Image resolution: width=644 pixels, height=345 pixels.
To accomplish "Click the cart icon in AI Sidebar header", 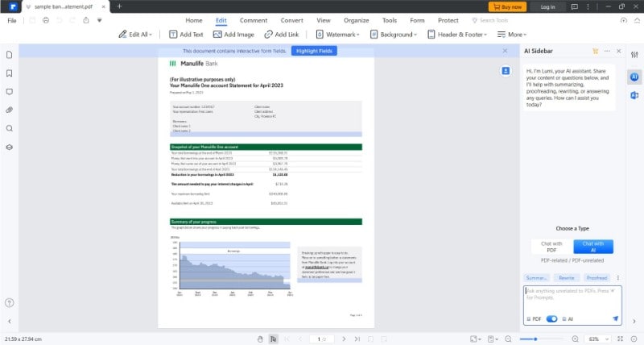I will coord(595,51).
